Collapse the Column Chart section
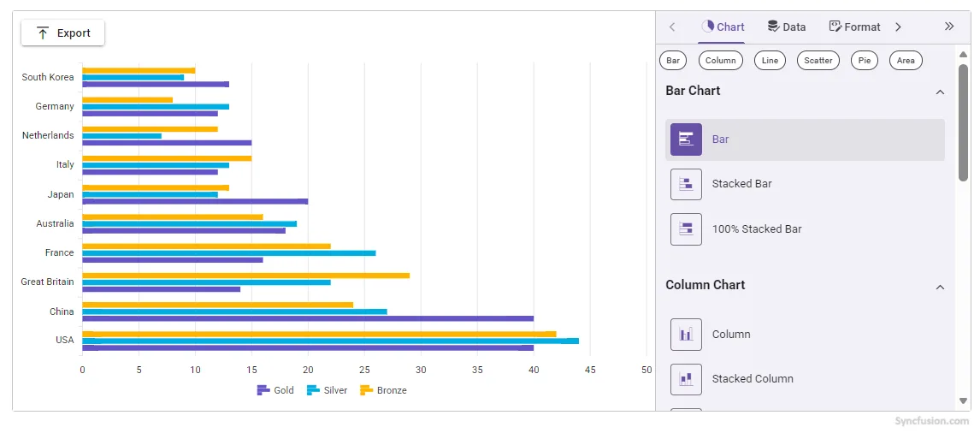Screen dimensions: 980x433 (939, 288)
